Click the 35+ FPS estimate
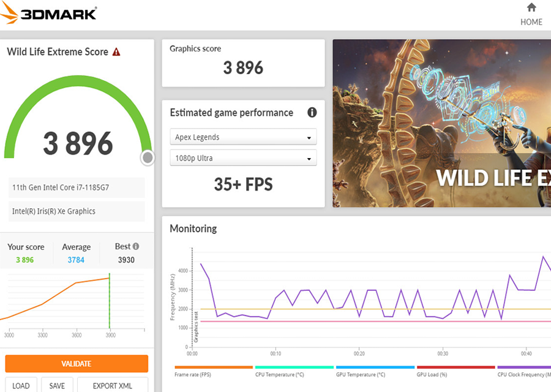 point(243,184)
